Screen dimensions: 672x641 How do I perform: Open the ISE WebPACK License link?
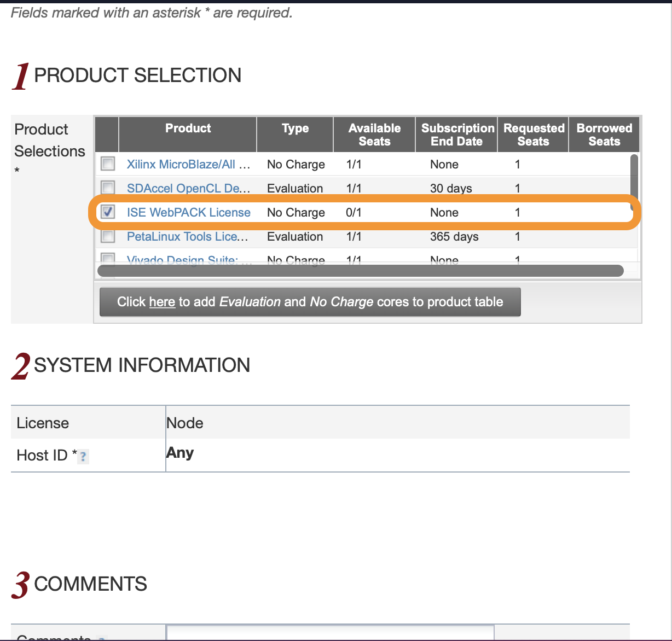tap(188, 212)
